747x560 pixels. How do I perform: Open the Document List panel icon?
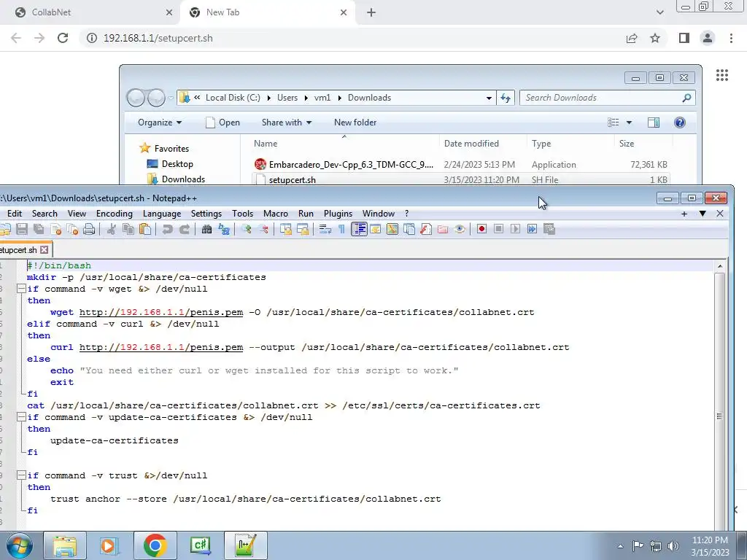click(409, 229)
